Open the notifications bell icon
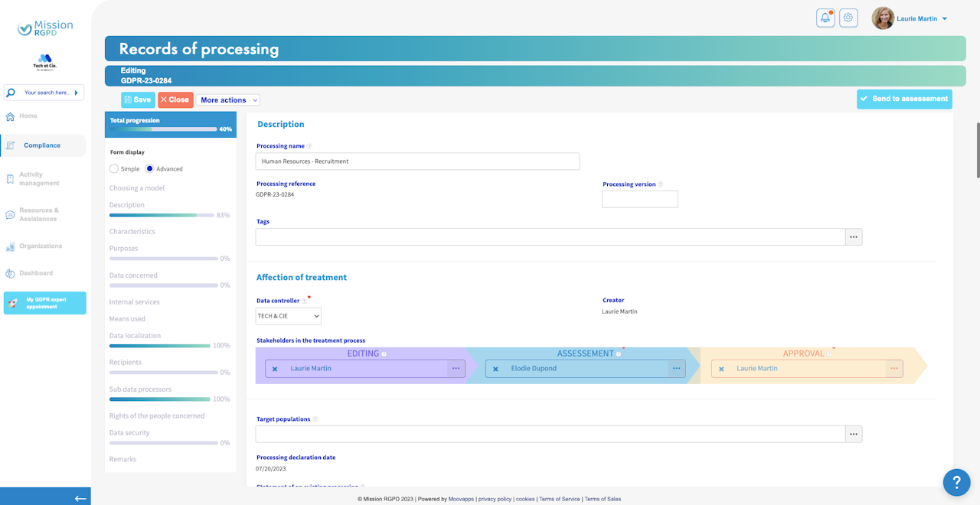 (825, 18)
